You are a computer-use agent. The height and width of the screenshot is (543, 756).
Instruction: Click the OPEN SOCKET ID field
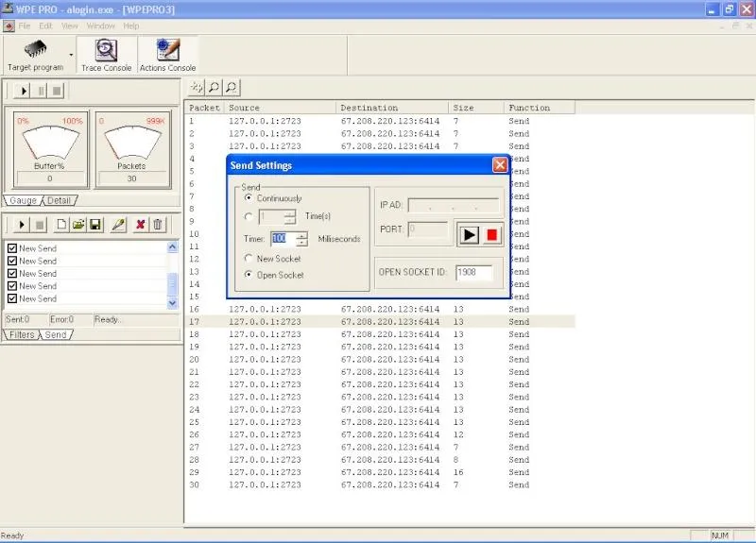click(474, 272)
